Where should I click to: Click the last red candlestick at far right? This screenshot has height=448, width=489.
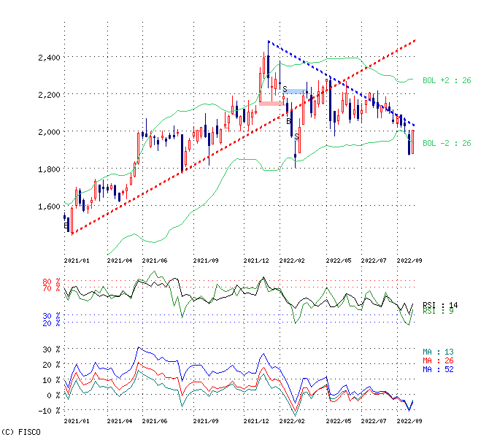coord(413,142)
